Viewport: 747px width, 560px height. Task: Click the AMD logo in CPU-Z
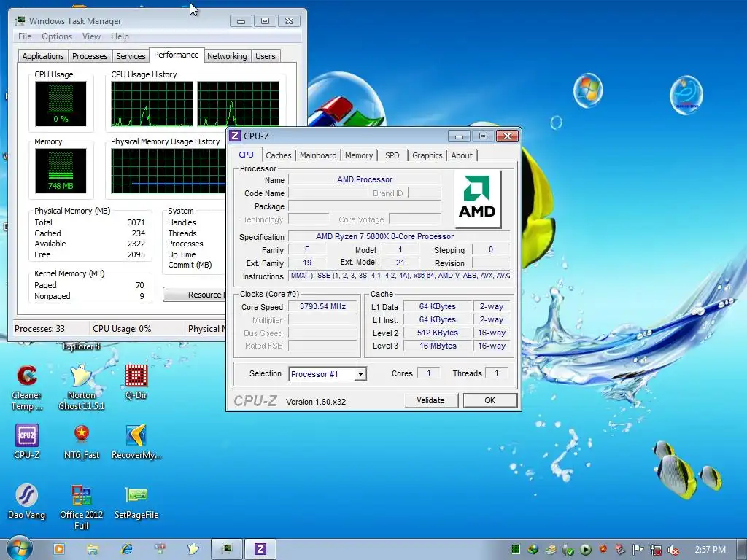click(477, 198)
